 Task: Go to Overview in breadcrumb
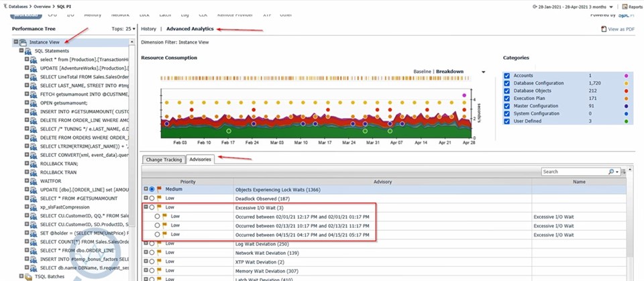44,7
